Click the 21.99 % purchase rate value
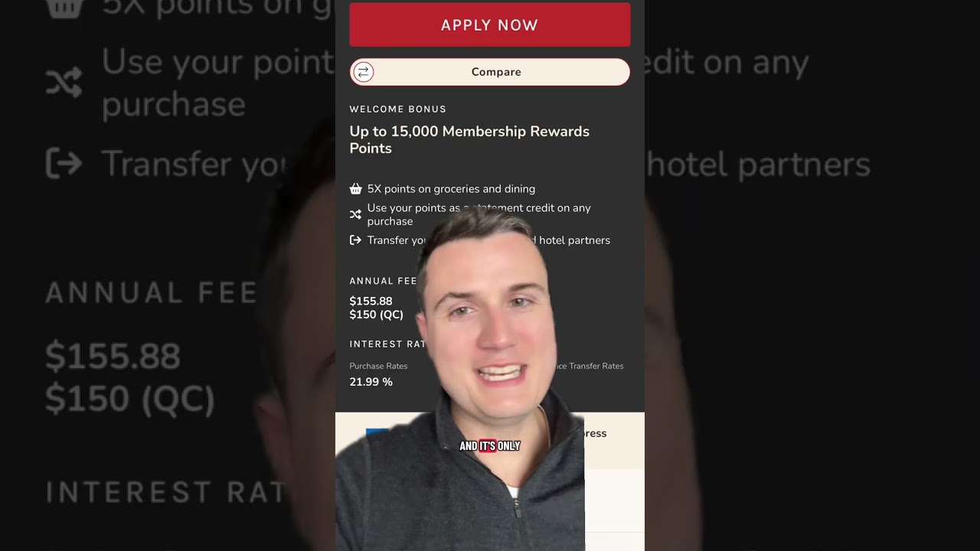Image resolution: width=980 pixels, height=551 pixels. (371, 382)
